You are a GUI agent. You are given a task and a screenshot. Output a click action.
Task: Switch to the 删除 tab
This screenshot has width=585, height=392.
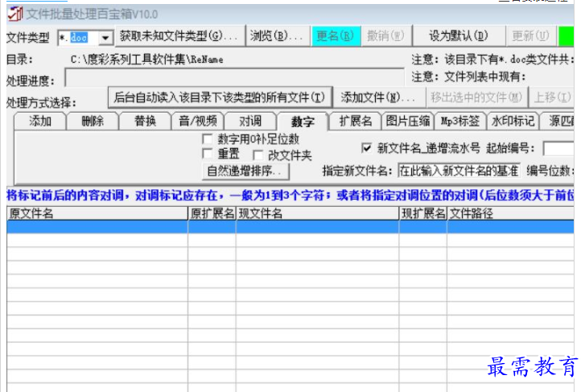[93, 122]
